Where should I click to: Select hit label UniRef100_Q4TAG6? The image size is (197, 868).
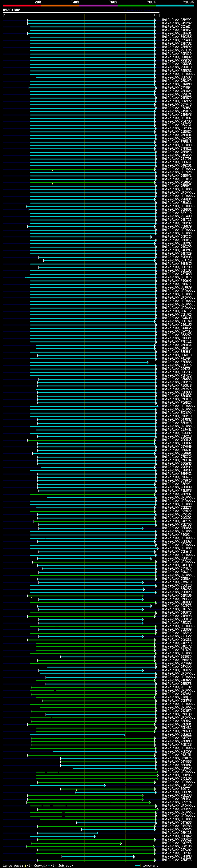coord(177,822)
